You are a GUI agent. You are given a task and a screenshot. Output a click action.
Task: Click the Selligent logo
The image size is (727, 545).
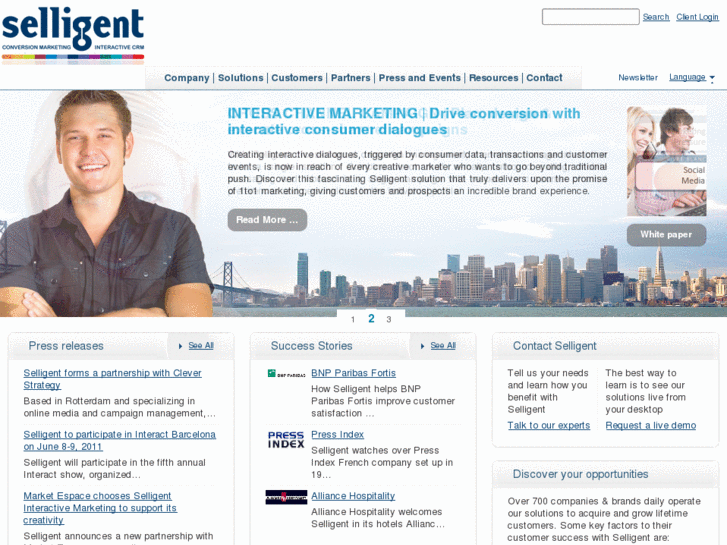73,35
